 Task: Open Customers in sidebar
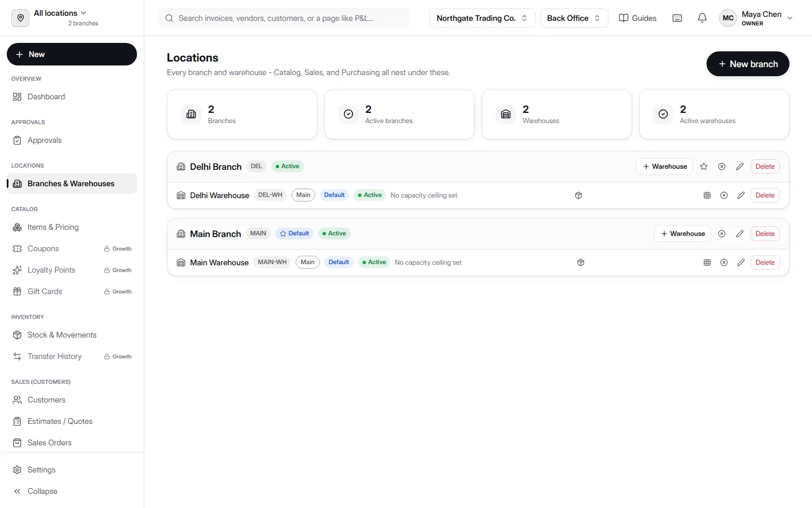click(72, 400)
